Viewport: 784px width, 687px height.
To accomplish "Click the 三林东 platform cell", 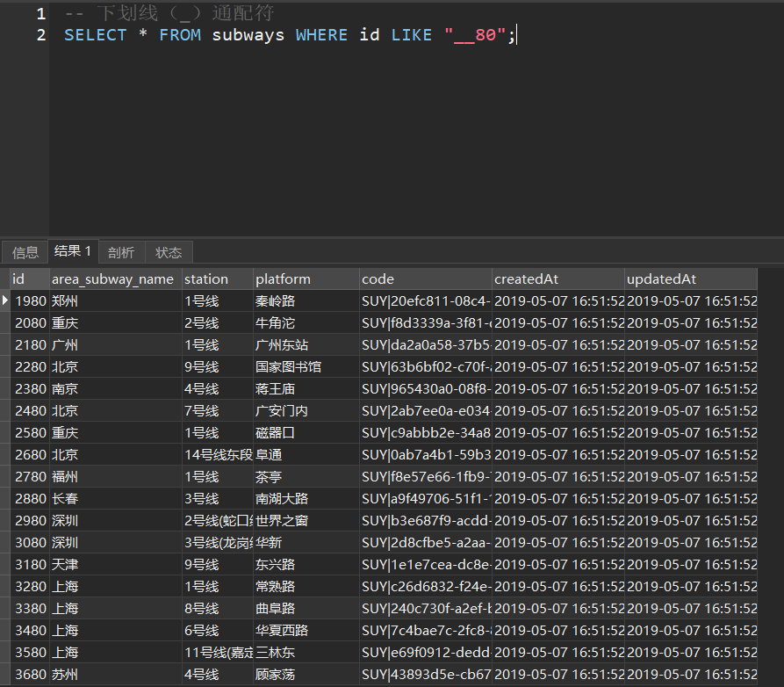I will pos(306,653).
